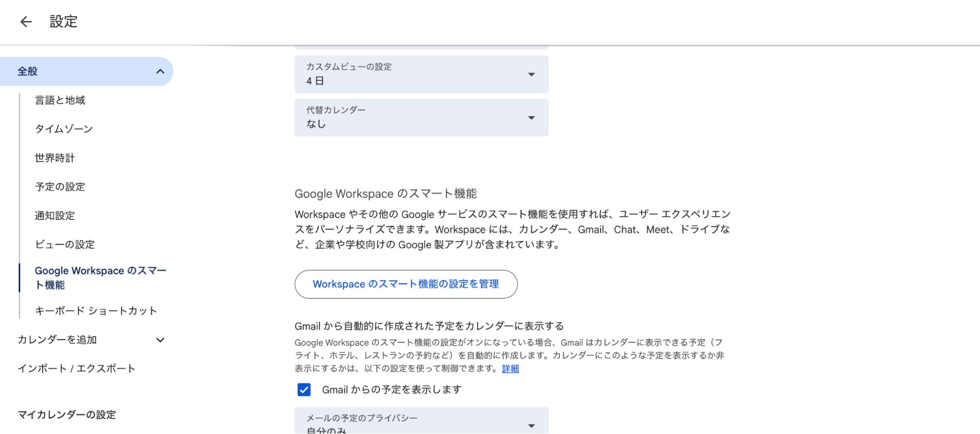This screenshot has height=434, width=980.
Task: Select Google Workspace のスマート機能 section
Action: (100, 277)
